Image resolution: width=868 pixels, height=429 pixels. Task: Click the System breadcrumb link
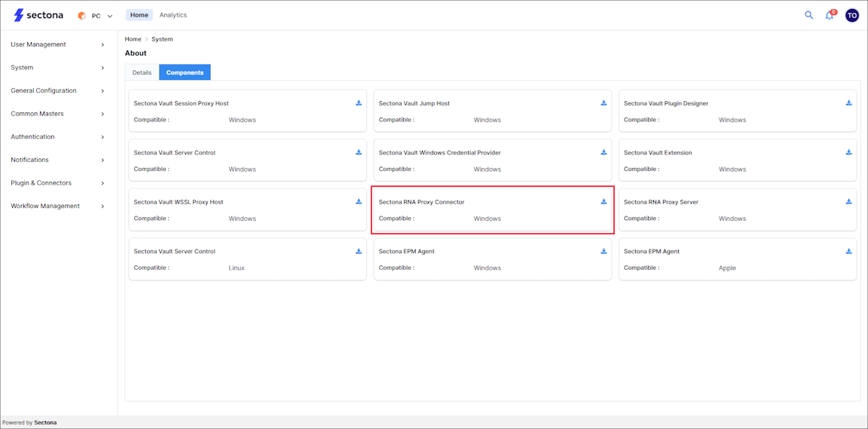162,39
